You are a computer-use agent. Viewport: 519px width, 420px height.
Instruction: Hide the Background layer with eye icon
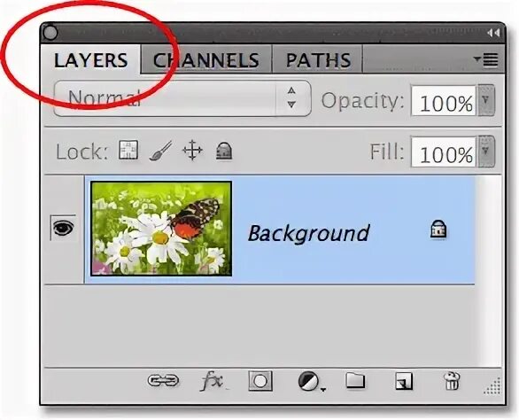point(63,228)
